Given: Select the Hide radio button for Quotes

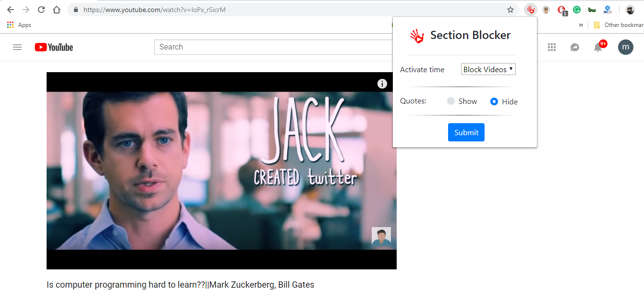Looking at the screenshot, I should click(x=494, y=101).
